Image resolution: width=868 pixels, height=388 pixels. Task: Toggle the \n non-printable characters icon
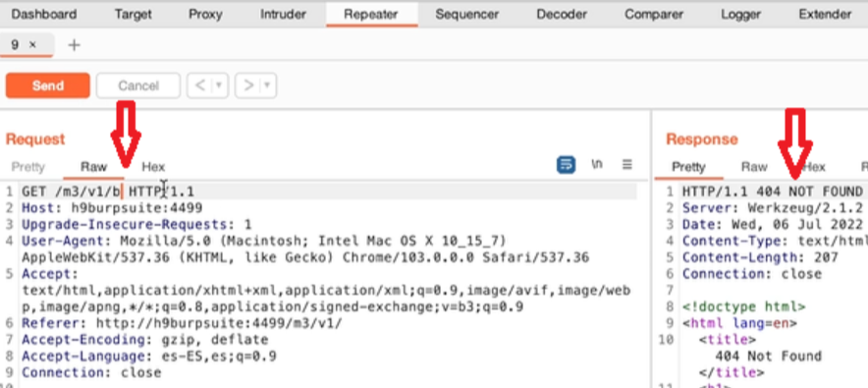[597, 164]
